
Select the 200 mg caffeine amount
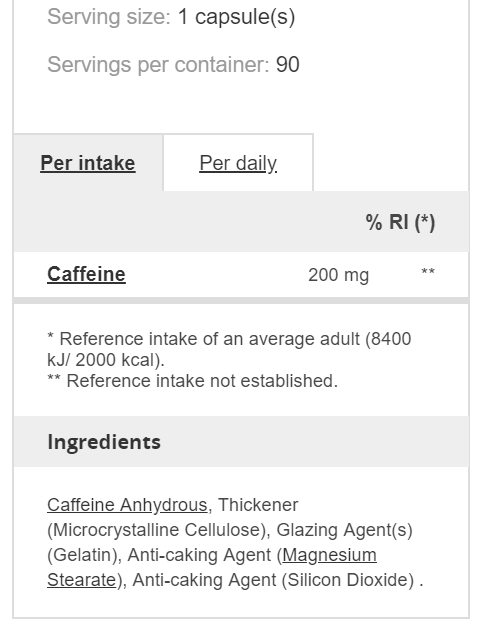coord(339,275)
